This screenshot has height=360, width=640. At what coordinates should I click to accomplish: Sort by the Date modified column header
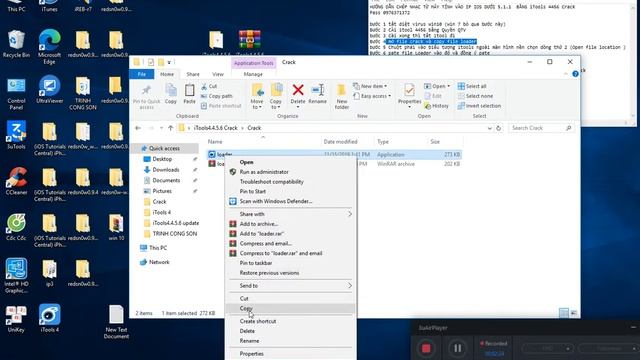point(340,142)
